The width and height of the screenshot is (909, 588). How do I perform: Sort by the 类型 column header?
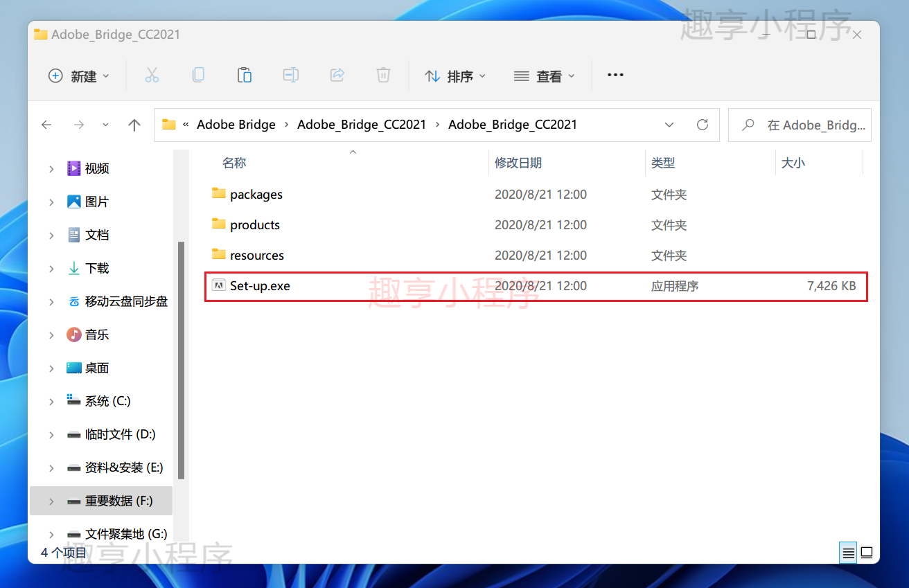tap(663, 163)
